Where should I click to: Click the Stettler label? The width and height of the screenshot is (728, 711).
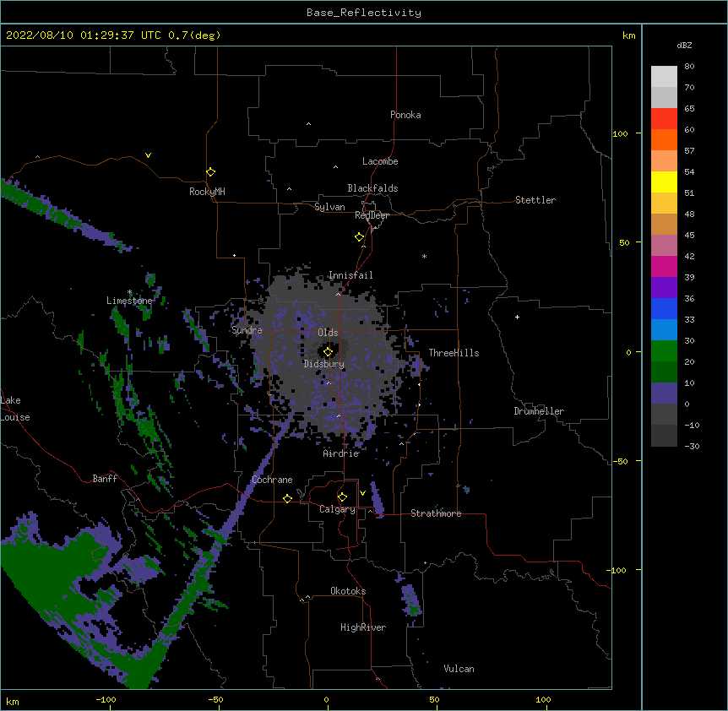[x=535, y=200]
